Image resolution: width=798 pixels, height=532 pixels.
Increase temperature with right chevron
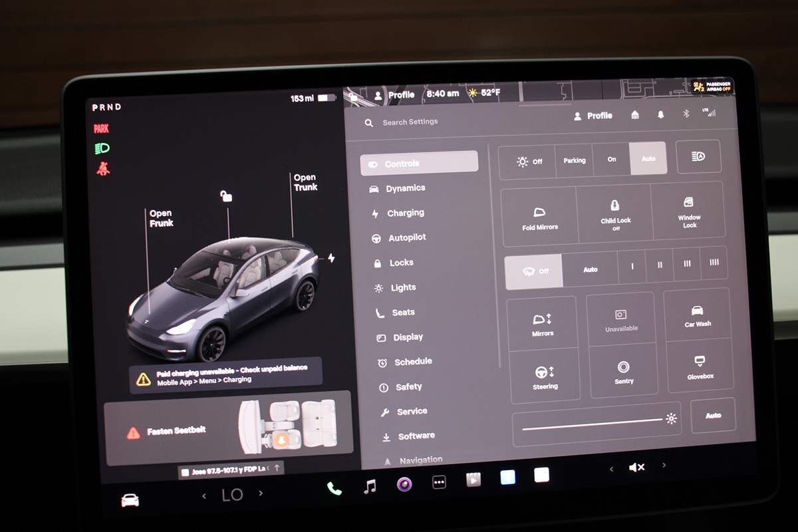click(261, 493)
